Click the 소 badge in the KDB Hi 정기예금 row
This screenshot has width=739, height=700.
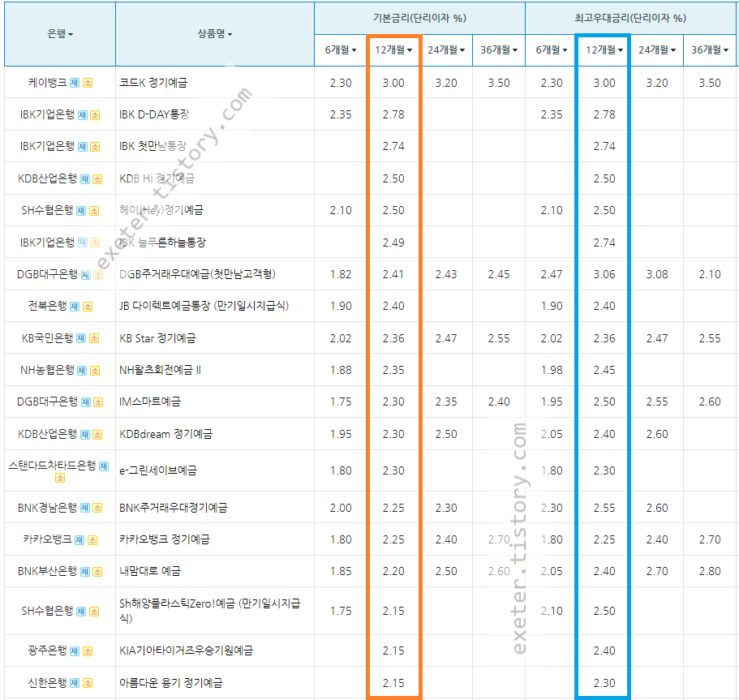click(97, 179)
